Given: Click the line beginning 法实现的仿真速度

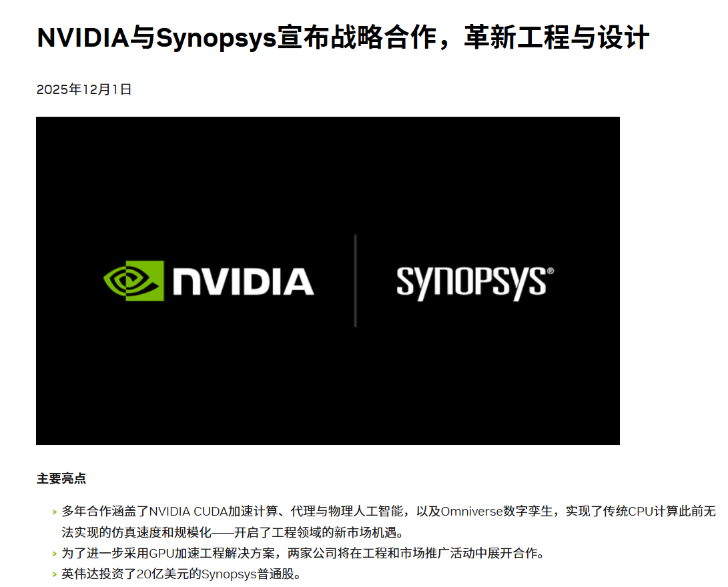Looking at the screenshot, I should coord(233,532).
